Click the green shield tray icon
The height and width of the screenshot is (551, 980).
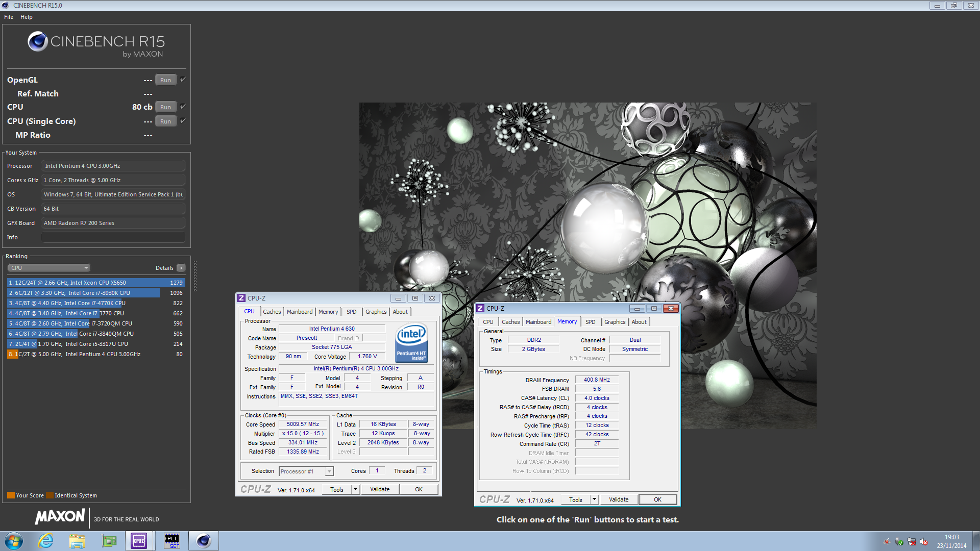[x=899, y=542]
